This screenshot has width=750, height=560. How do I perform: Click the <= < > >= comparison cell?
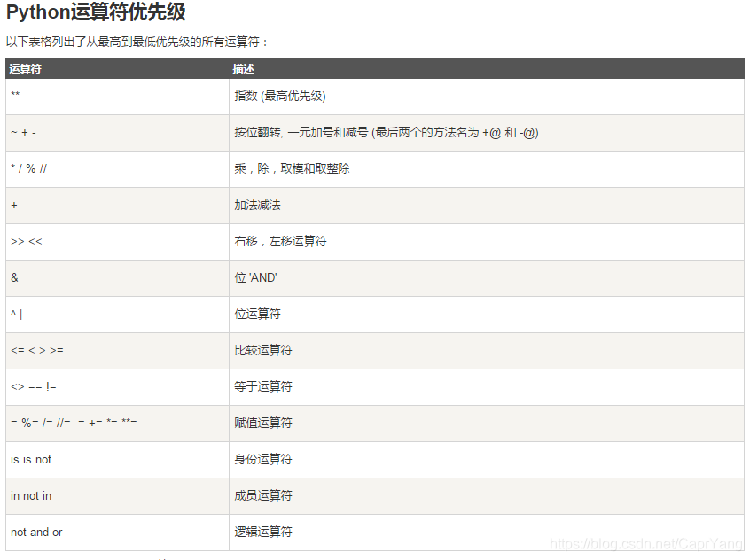(x=32, y=350)
